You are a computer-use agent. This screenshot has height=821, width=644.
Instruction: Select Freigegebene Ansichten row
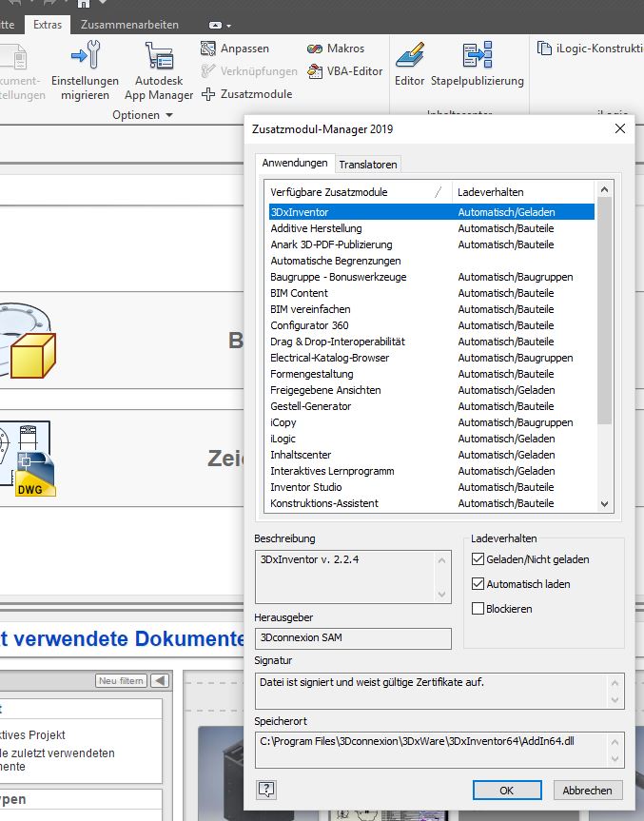(x=432, y=390)
